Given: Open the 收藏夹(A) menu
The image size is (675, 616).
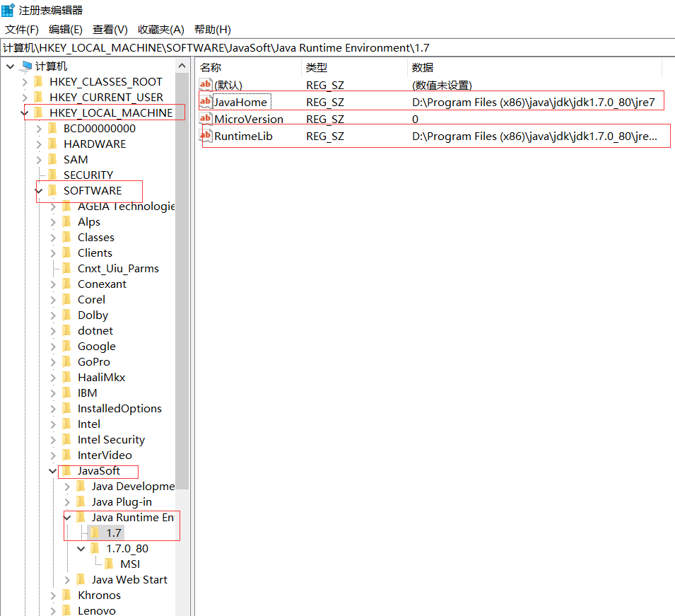Looking at the screenshot, I should coord(161,30).
